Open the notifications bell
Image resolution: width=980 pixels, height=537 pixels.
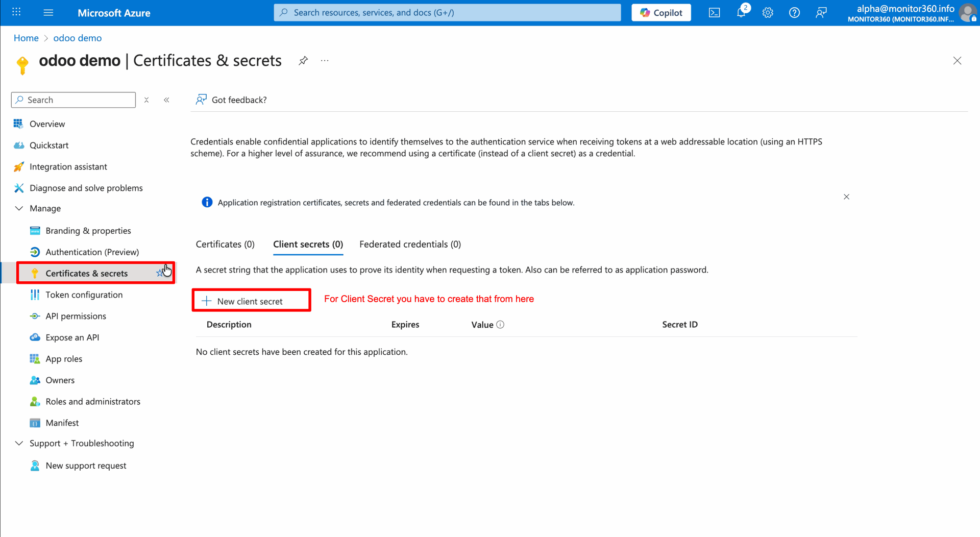[x=741, y=13]
